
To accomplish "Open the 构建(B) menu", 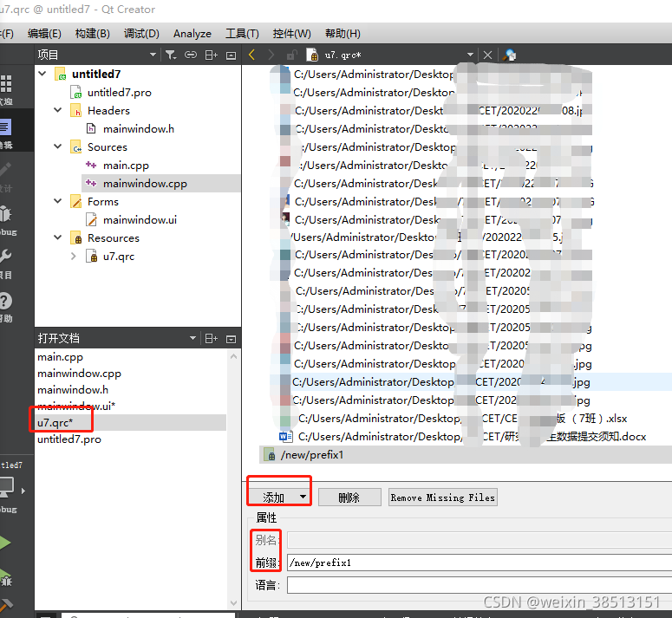I will [92, 34].
